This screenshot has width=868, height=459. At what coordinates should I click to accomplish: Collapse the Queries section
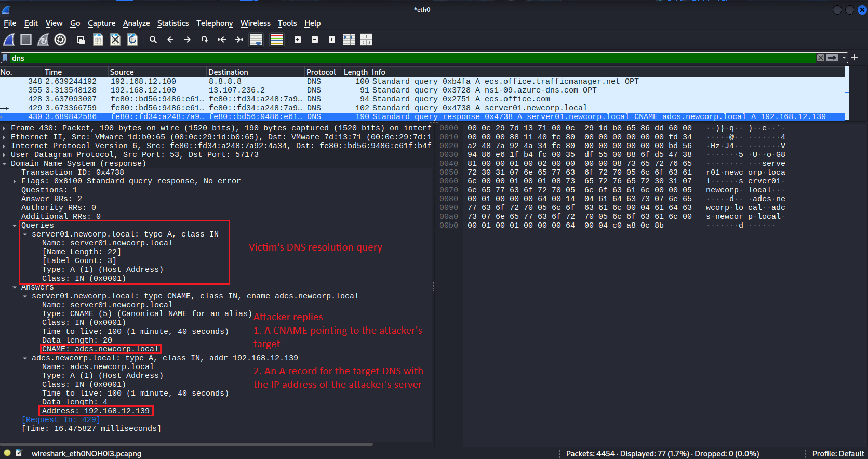[x=15, y=226]
